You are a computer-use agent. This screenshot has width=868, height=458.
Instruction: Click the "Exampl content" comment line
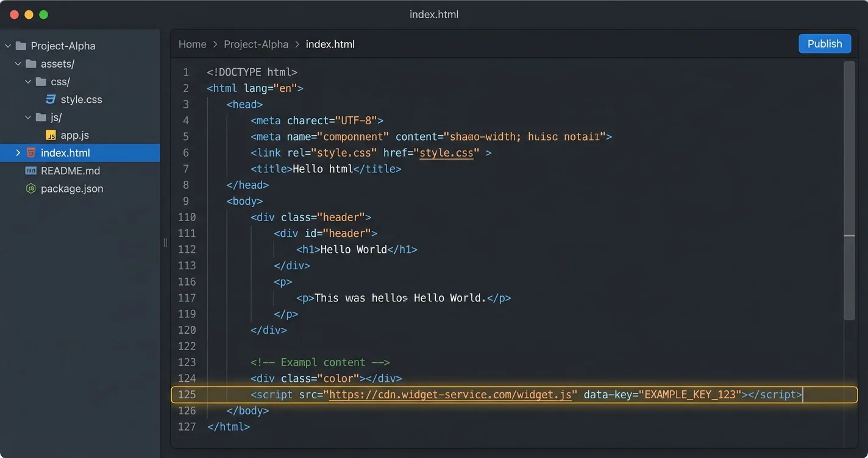320,362
